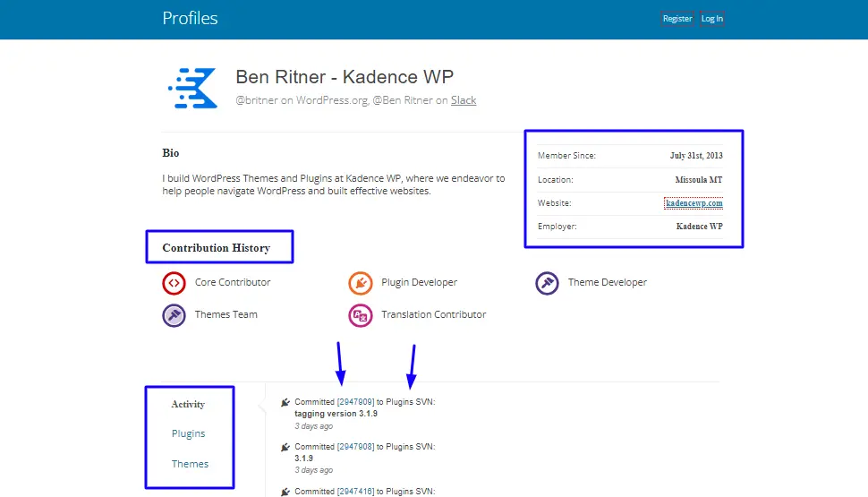868x497 pixels.
Task: Click the Ben Ritner - Kadence WP name
Action: pos(345,76)
